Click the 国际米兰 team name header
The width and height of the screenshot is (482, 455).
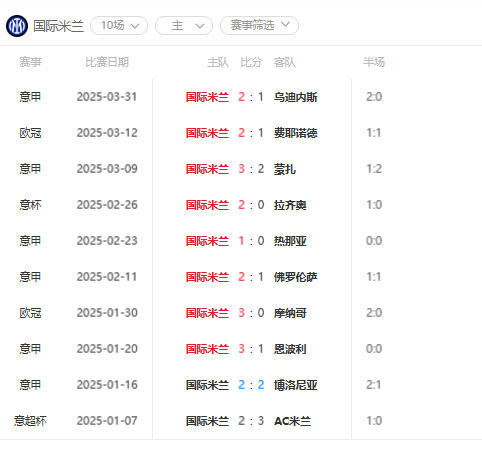58,26
